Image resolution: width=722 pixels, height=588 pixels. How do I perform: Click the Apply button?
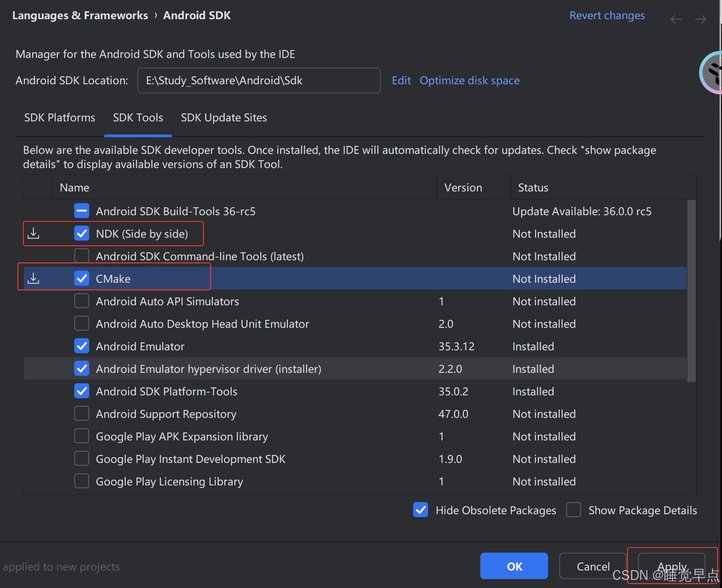pos(671,566)
